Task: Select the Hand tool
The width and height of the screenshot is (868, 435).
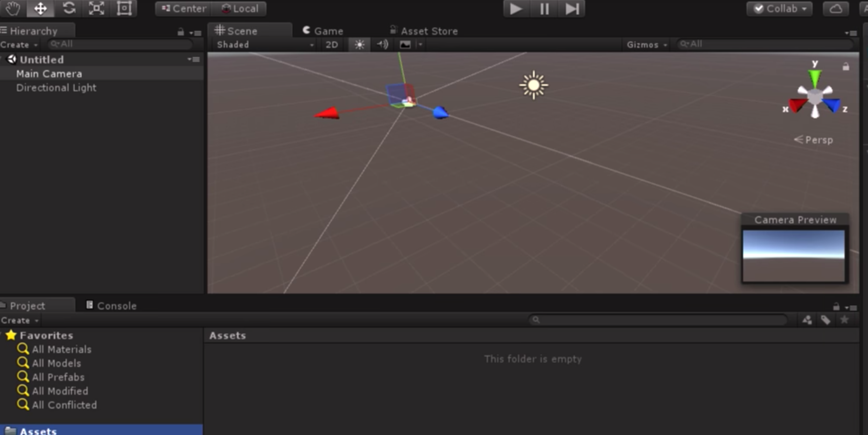Action: click(13, 8)
